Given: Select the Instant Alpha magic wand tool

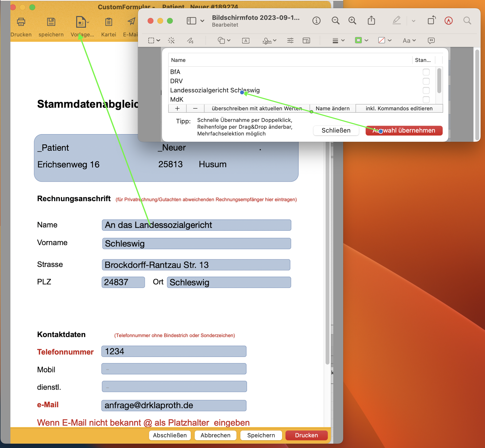Looking at the screenshot, I should pos(171,40).
